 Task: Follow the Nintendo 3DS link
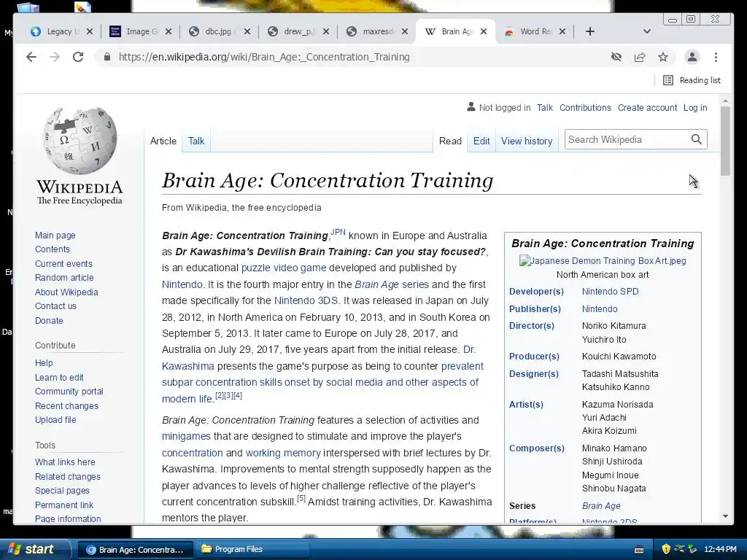[x=306, y=300]
